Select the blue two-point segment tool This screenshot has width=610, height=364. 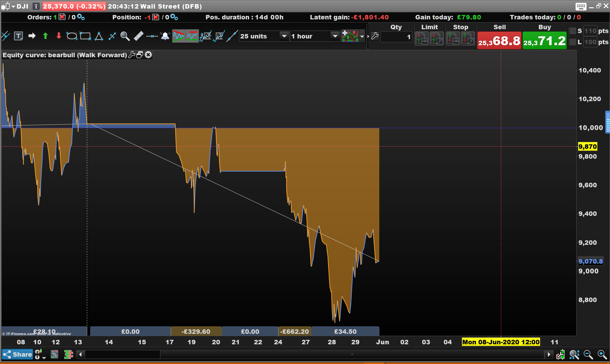point(112,36)
